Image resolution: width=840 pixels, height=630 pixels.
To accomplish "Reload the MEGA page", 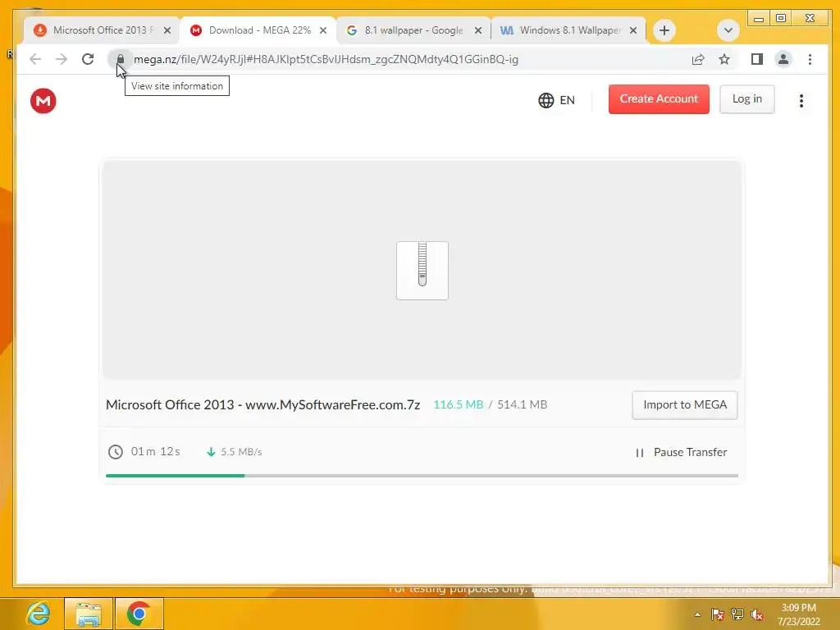I will point(88,59).
